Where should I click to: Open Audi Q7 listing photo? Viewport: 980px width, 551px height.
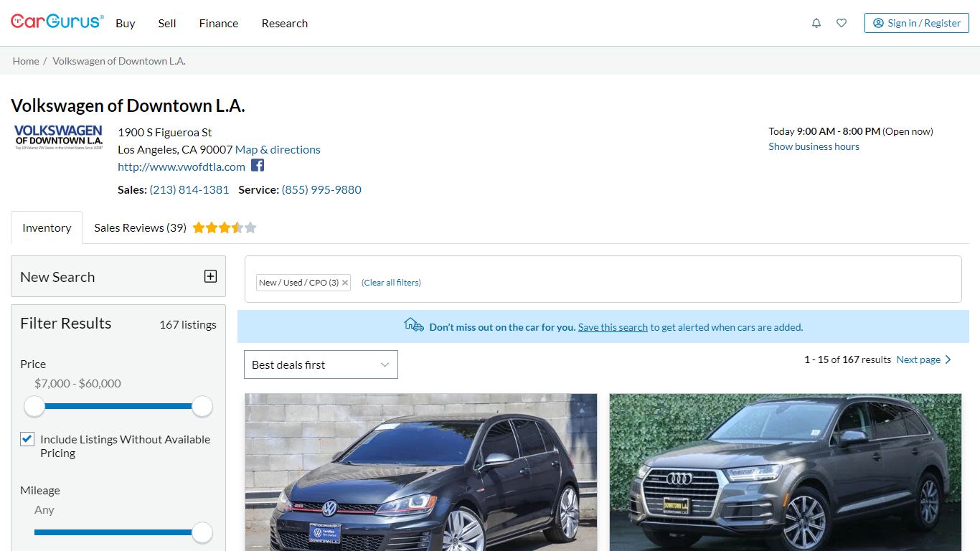tap(786, 472)
